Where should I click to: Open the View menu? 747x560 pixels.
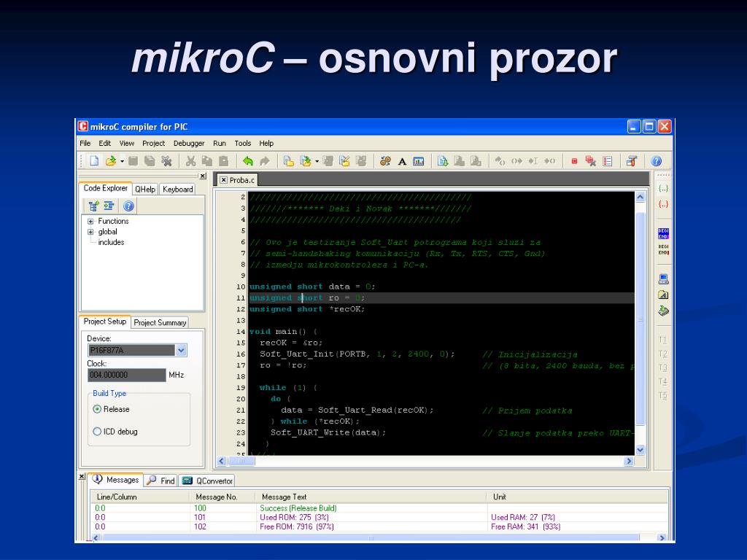127,144
